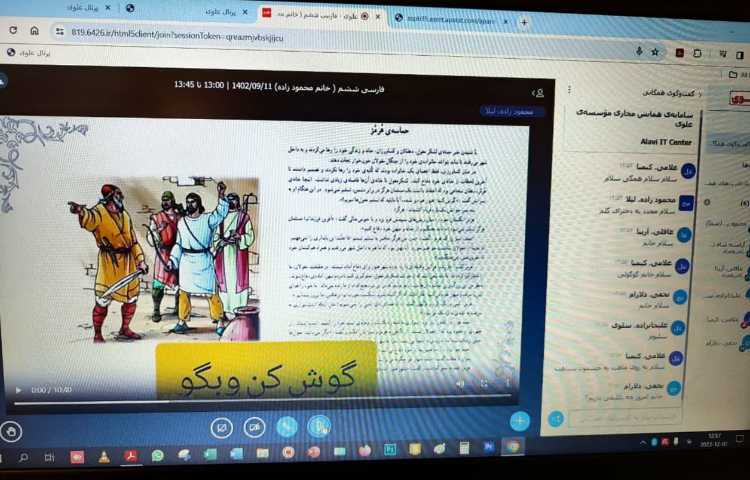Screen dimensions: 750x480
Task: Open VLC cone icon in taskbar
Action: coord(104,457)
